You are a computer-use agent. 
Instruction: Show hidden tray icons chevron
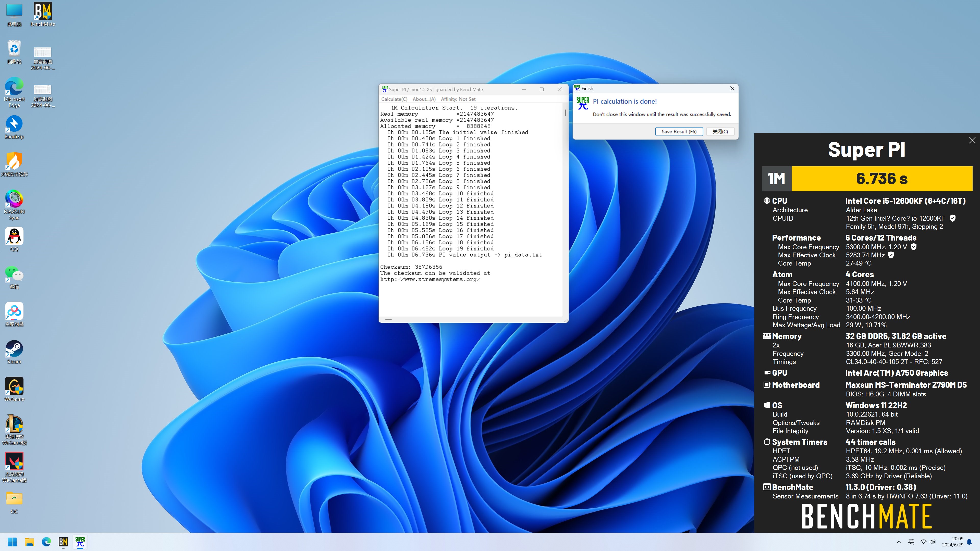point(899,542)
